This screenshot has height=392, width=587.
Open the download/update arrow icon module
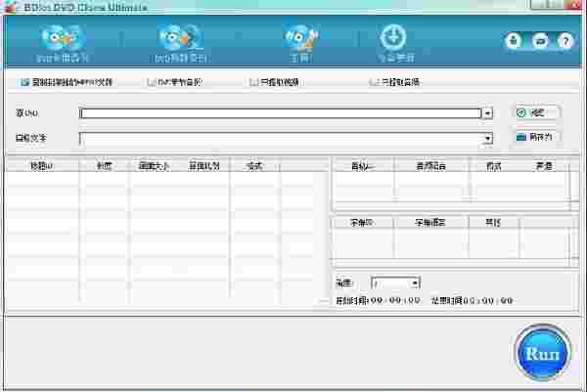coord(393,37)
